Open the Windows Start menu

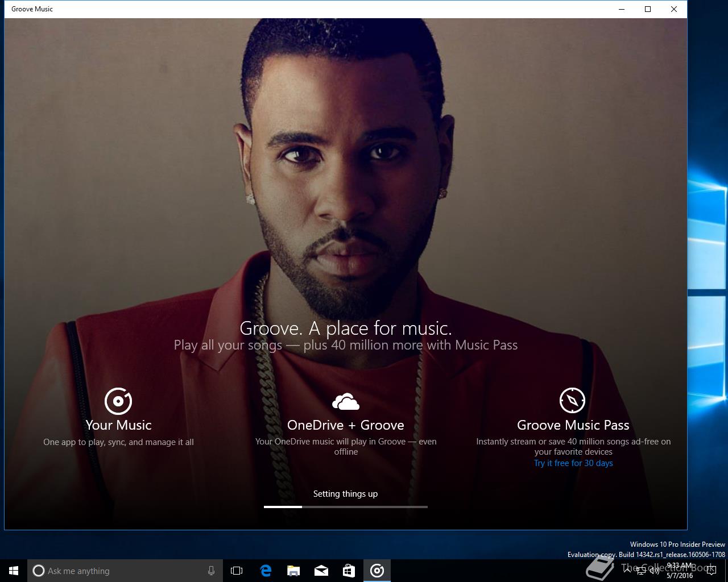pos(14,571)
